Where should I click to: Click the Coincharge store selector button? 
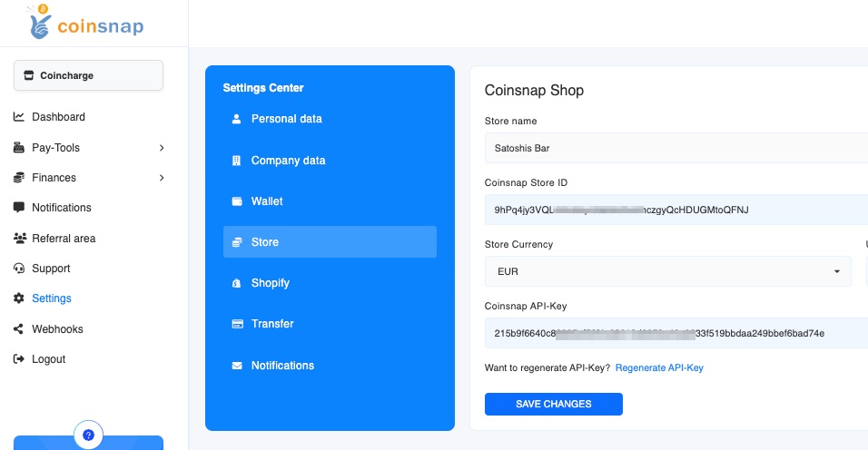pos(88,75)
